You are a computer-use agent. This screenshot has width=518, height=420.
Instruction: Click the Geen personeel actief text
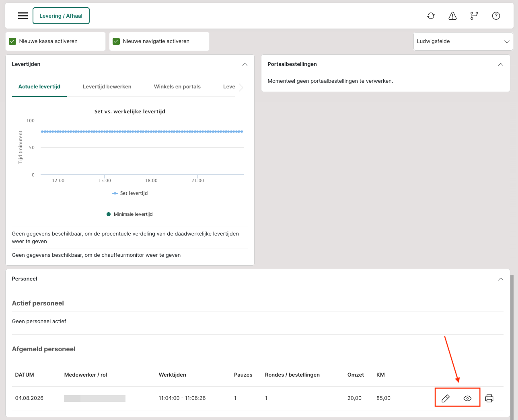click(x=39, y=322)
